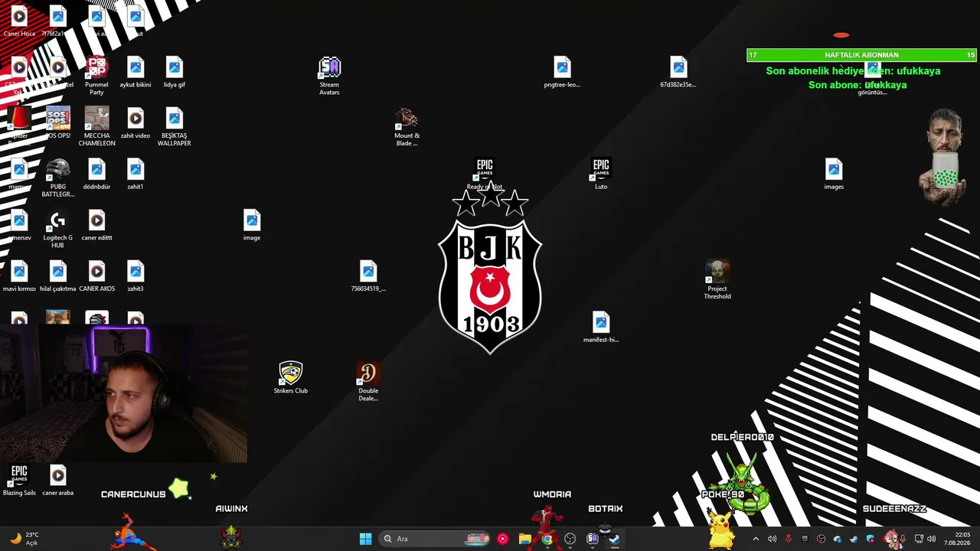Screen dimensions: 980x551
Task: Select the caner araba video file
Action: pos(58,481)
